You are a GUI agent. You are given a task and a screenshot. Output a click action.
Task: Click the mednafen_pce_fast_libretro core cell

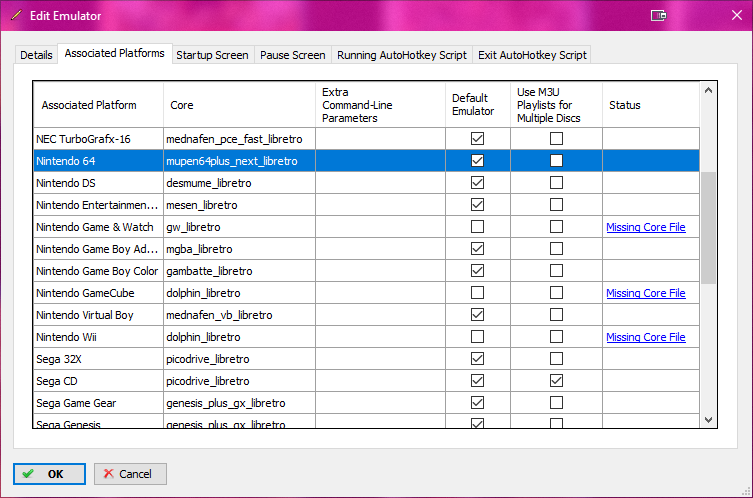tap(240, 139)
